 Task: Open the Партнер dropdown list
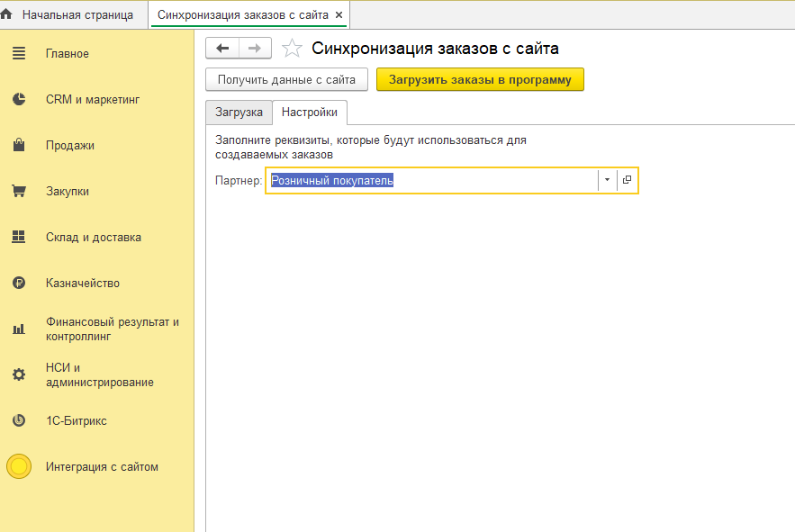[x=606, y=180]
